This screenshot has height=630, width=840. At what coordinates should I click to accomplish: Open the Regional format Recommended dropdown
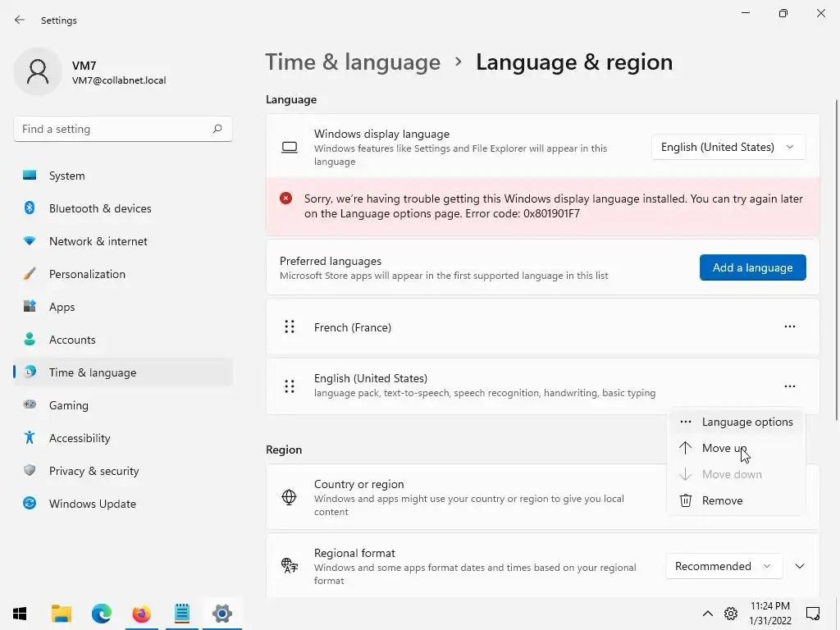pyautogui.click(x=724, y=566)
